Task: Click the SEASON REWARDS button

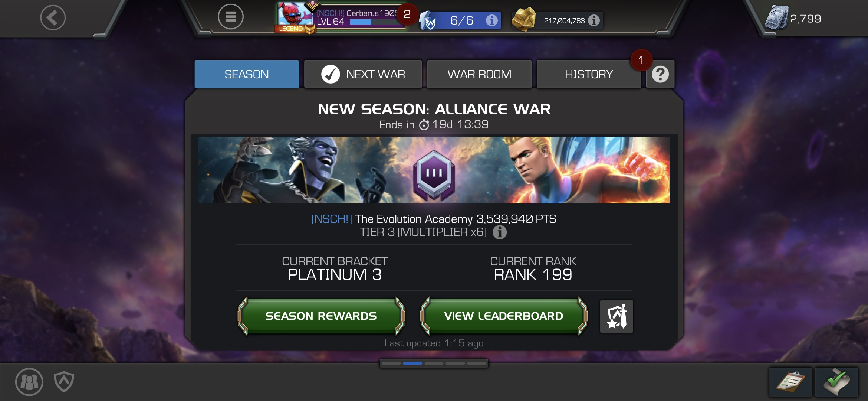Action: pyautogui.click(x=321, y=316)
